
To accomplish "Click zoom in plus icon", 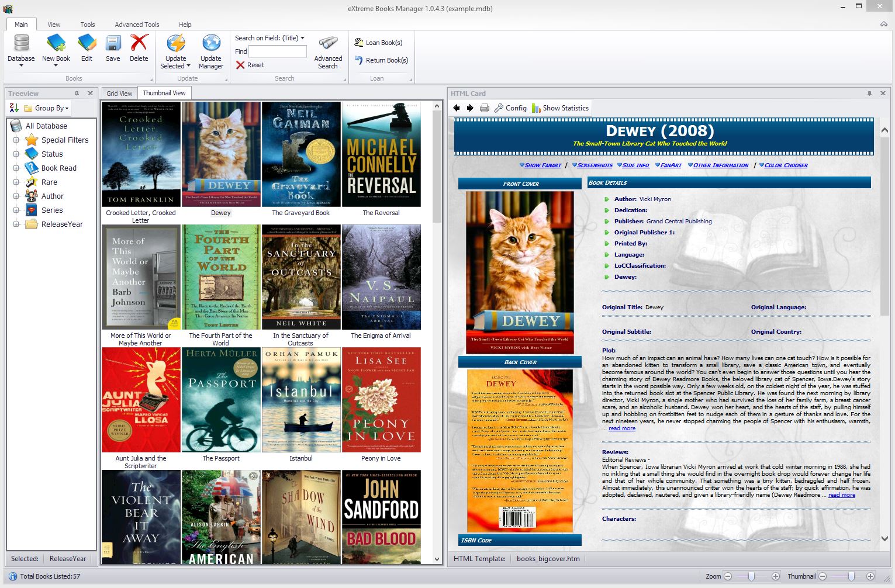I will (776, 576).
